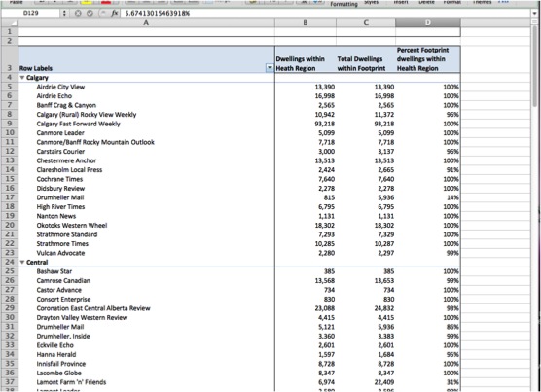Select Calgary Fast Forward Weekly label
Viewport: 541px width, 392px height.
[78, 124]
